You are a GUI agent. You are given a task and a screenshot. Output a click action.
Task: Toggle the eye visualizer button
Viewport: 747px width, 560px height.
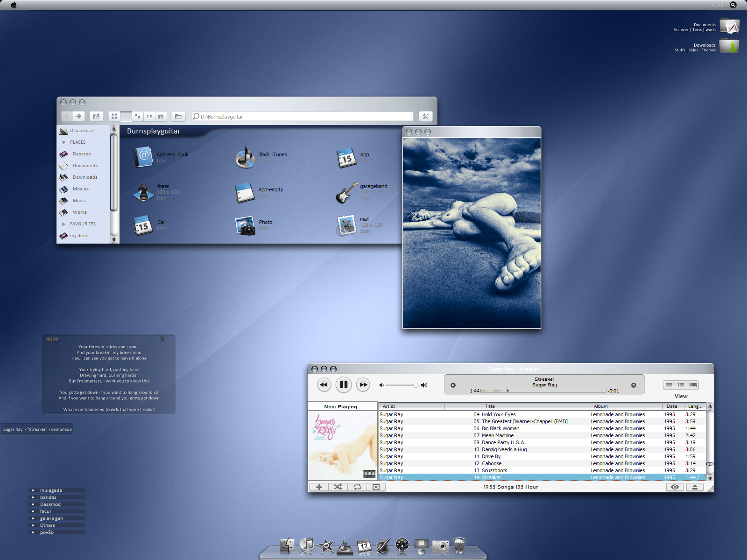[675, 487]
